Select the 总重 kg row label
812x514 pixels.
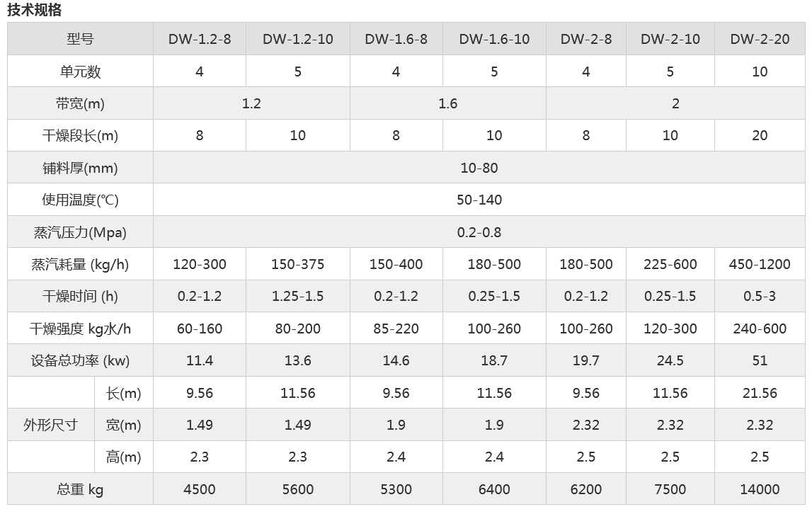click(x=80, y=489)
